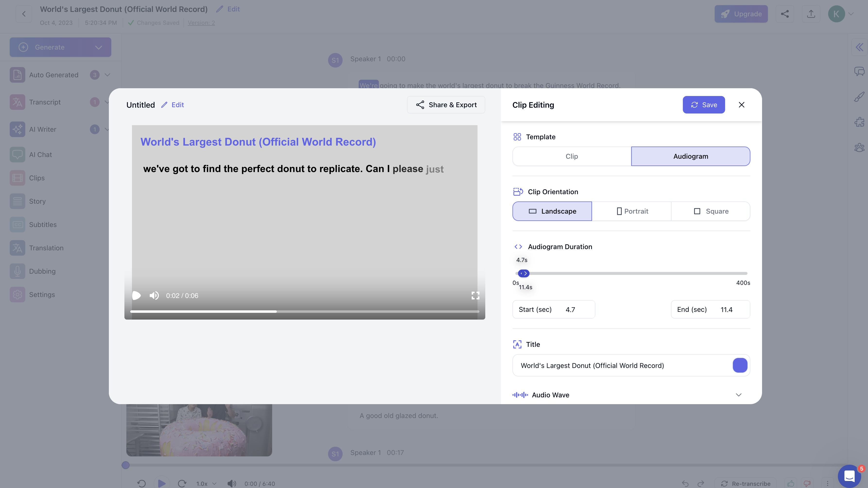868x488 pixels.
Task: Open the brush styling panel on the right edge
Action: pos(859,97)
